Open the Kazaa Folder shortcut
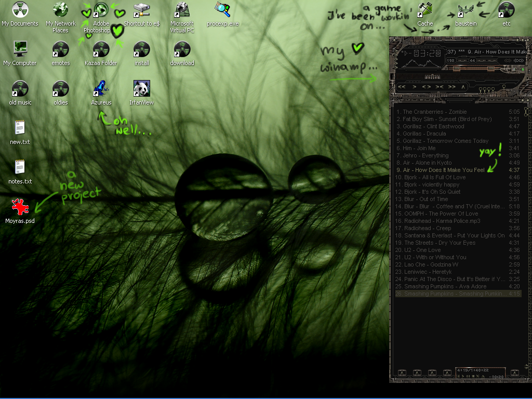The width and height of the screenshot is (532, 399). 101,54
